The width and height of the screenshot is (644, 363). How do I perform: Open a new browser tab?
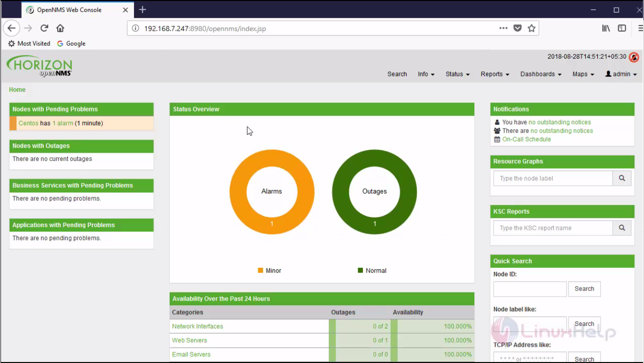click(x=142, y=10)
